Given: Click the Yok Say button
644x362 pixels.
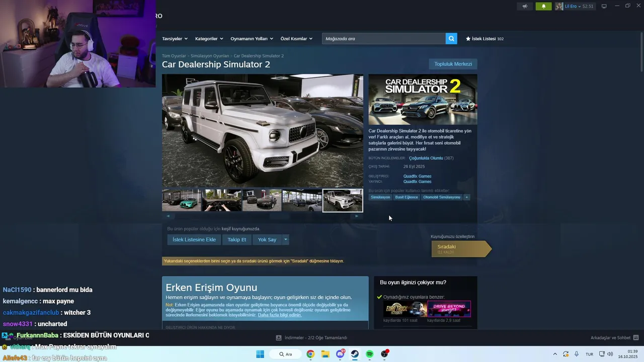Looking at the screenshot, I should pos(267,240).
